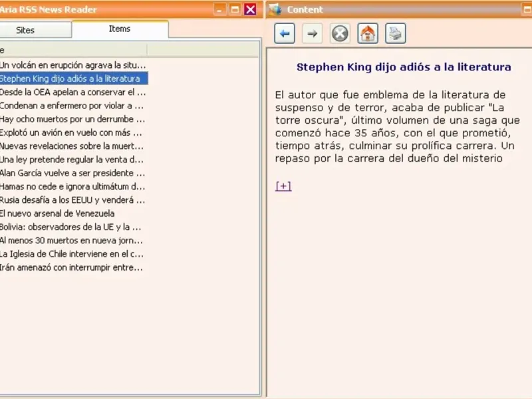Open the headline 'Stephen King dijo adiós a la literatura'
This screenshot has height=399, width=532.
(x=404, y=67)
